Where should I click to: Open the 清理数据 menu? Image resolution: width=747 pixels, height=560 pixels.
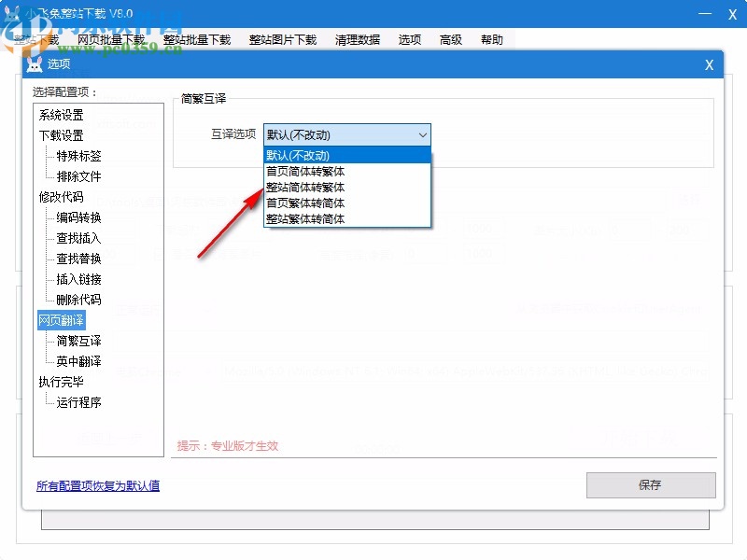pos(356,39)
